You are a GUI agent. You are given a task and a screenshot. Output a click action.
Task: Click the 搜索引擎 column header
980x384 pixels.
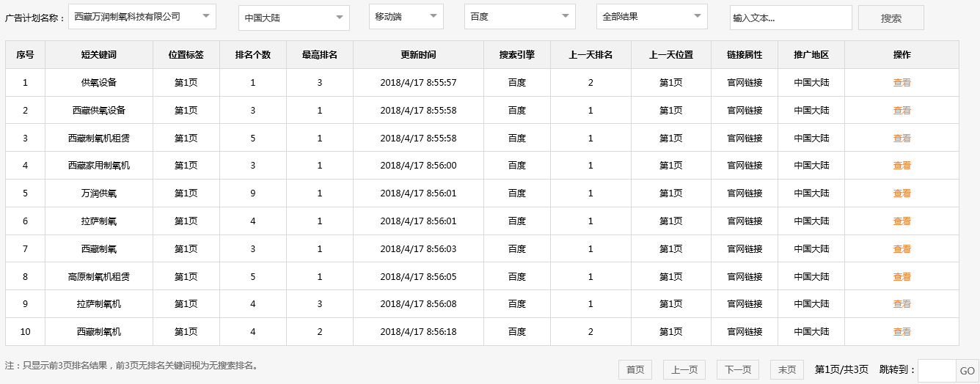517,55
